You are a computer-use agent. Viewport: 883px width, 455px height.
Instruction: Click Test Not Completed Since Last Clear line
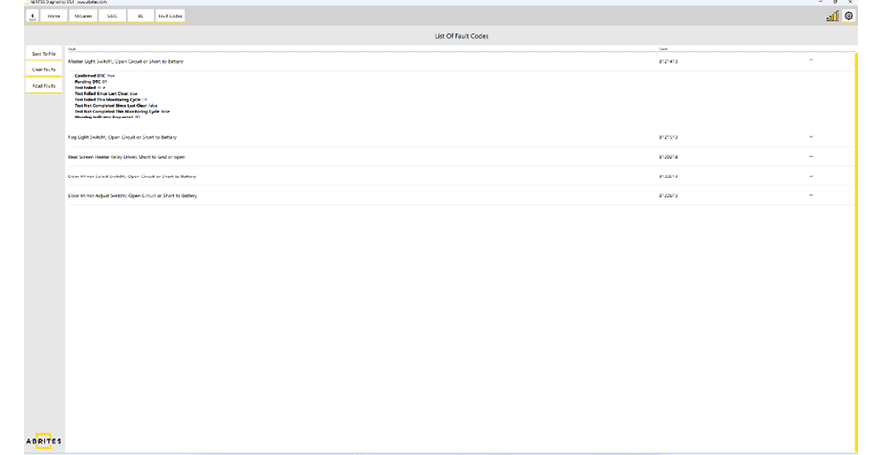point(116,105)
